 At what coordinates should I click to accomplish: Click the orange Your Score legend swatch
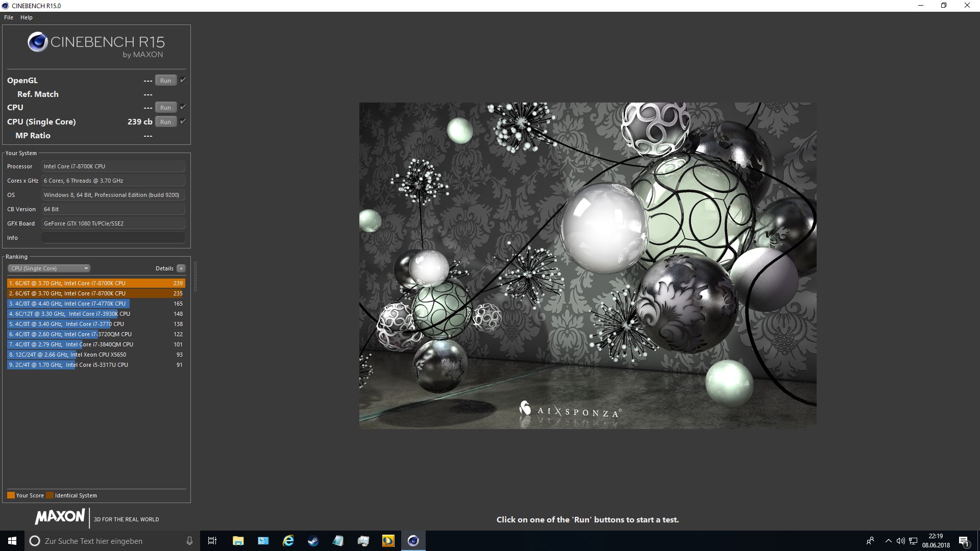[10, 495]
